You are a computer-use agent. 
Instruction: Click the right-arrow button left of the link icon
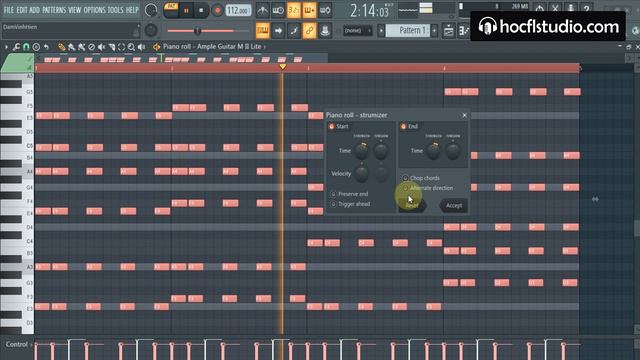278,31
